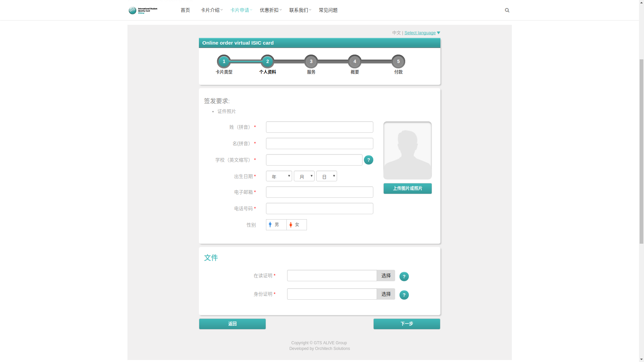This screenshot has height=362, width=644.
Task: Click Select language link
Action: click(x=420, y=33)
